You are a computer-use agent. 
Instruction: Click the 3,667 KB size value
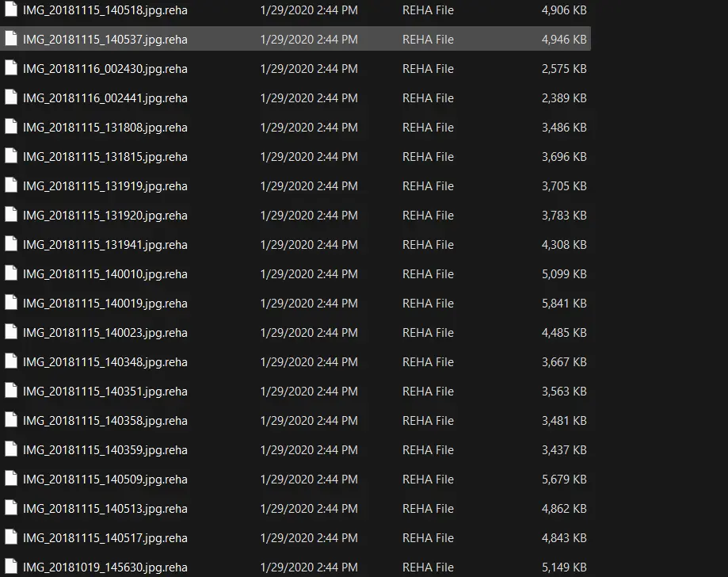(x=564, y=362)
